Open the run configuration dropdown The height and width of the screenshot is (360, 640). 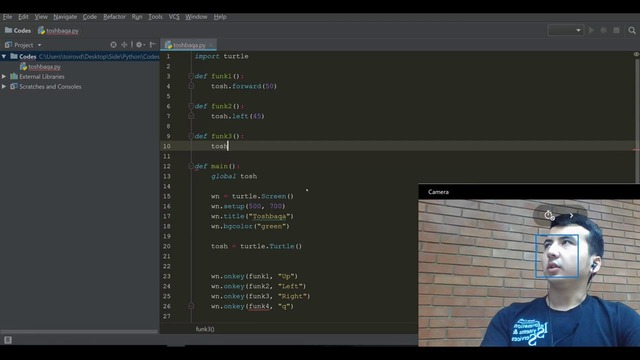click(x=565, y=30)
